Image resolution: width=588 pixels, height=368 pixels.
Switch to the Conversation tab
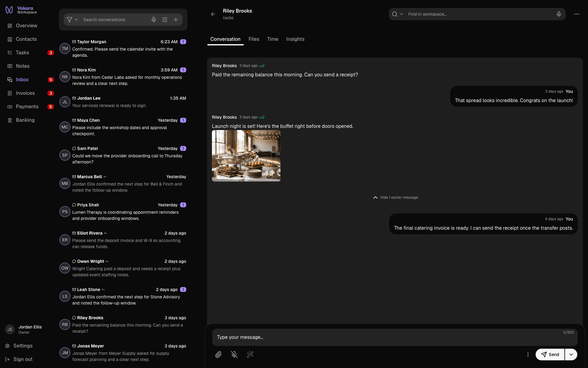[x=225, y=39]
